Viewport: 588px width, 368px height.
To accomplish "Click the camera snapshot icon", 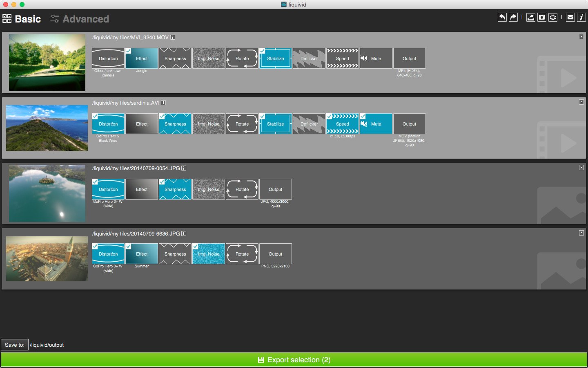I will pyautogui.click(x=541, y=17).
